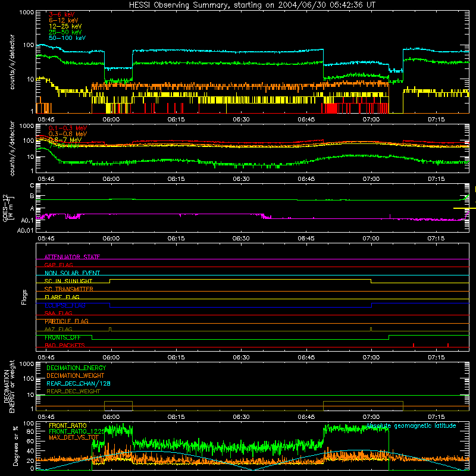Click the DECIMATION_WEIGHT legend label

76,375
